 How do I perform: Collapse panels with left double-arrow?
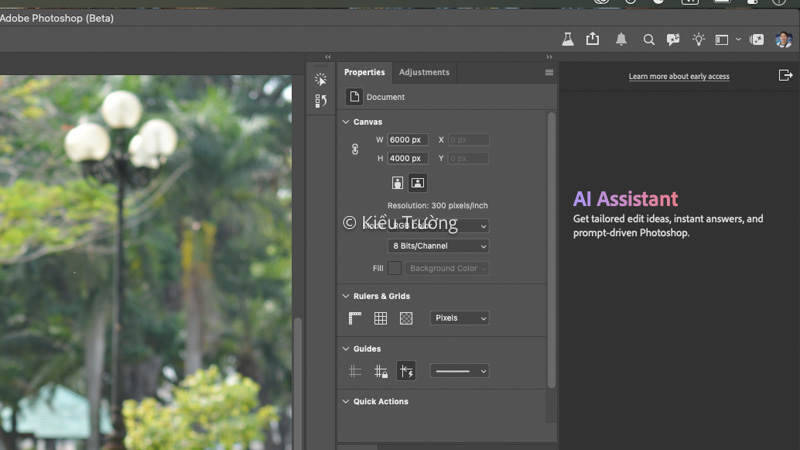[328, 57]
